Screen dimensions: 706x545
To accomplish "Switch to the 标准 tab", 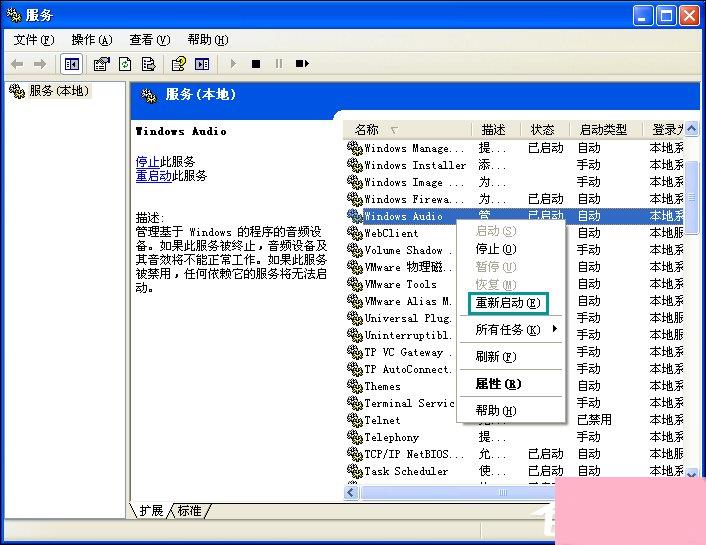I will (190, 511).
